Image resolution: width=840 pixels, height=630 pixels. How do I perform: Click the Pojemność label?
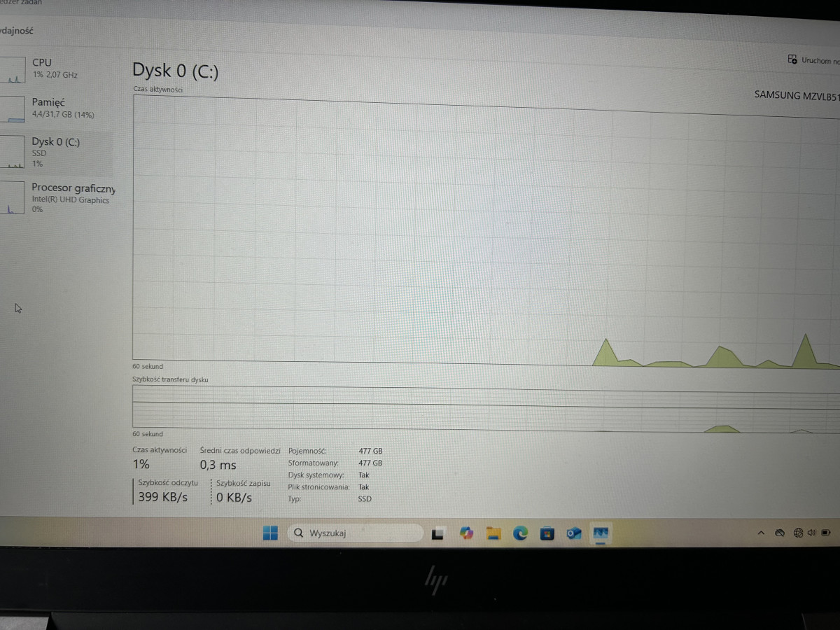pyautogui.click(x=307, y=451)
